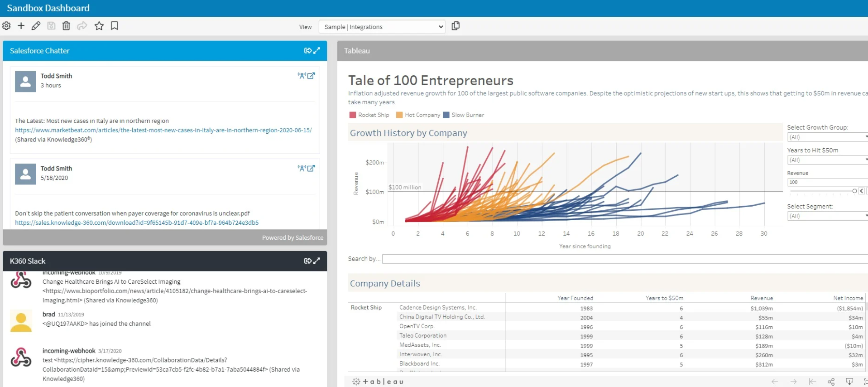Open dashboard settings gear icon
Screen dimensions: 868x387
pos(6,26)
